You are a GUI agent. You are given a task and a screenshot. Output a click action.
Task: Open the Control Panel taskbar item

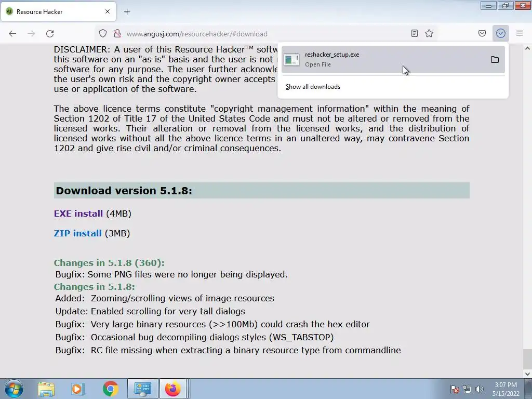click(x=142, y=389)
